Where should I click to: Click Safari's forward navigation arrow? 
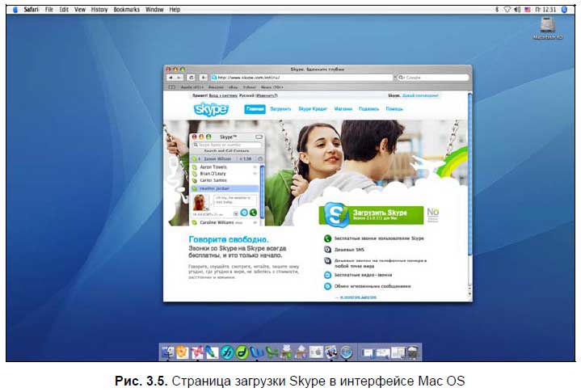[179, 78]
